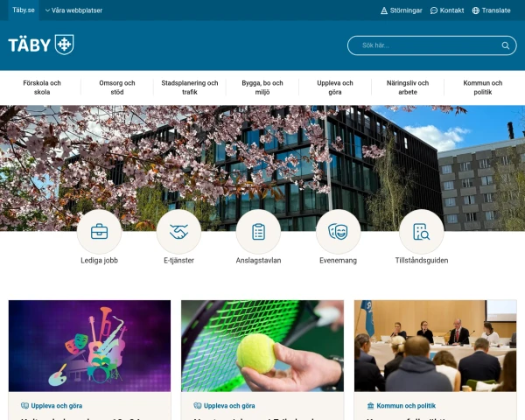Click the Täby shield logo
The image size is (525, 420).
click(64, 45)
